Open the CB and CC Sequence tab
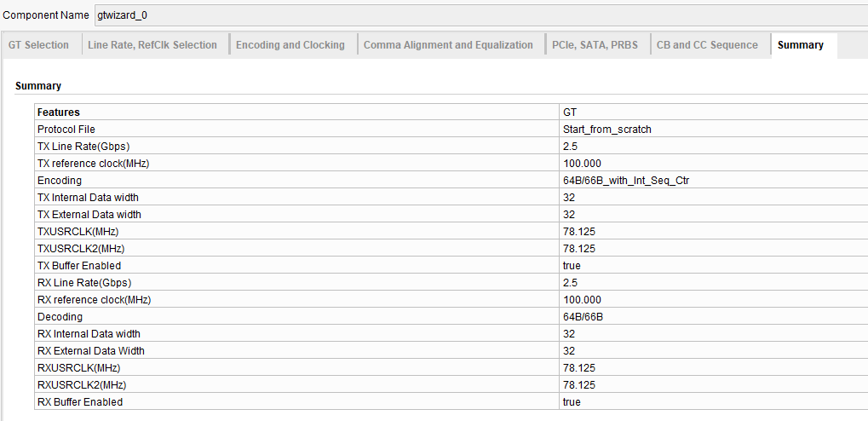Viewport: 868px width, 421px height. pos(708,45)
